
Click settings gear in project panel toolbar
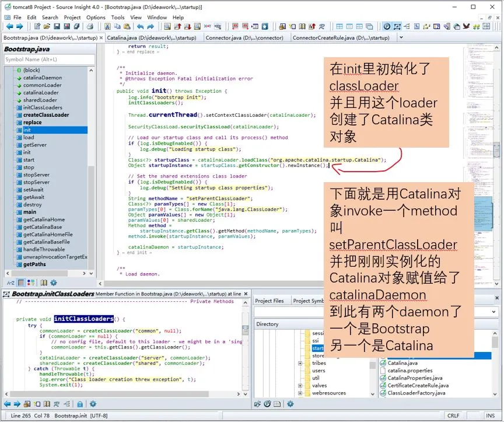pyautogui.click(x=290, y=404)
